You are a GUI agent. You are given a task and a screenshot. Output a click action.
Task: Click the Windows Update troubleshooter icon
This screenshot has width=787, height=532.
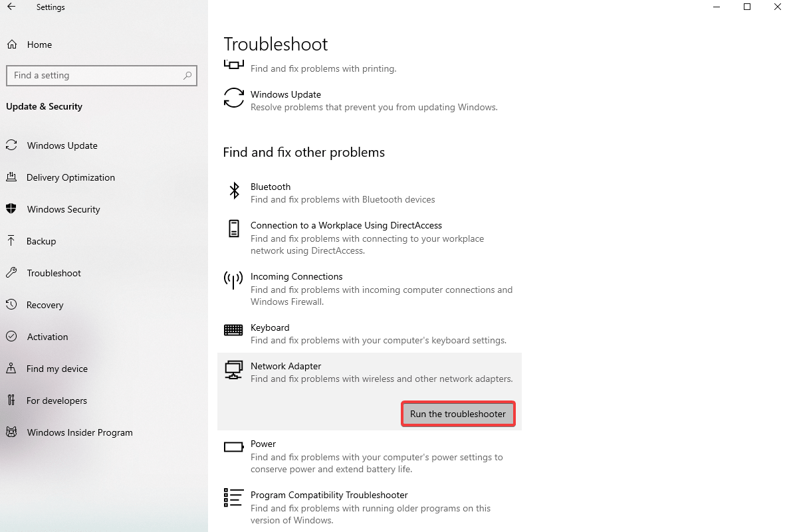pos(234,98)
